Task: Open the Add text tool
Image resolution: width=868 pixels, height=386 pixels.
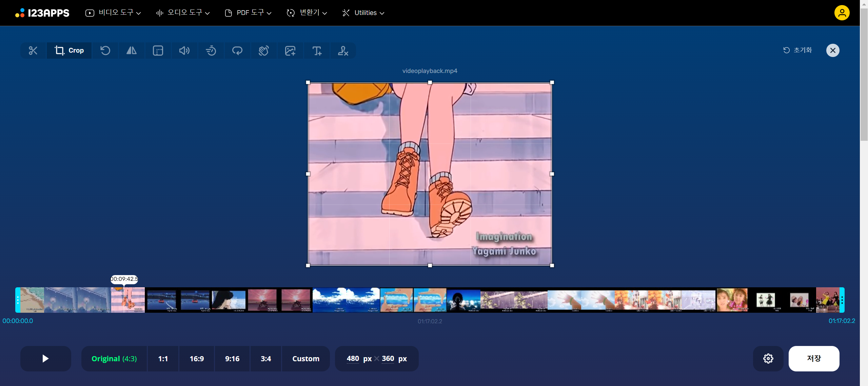Action: pyautogui.click(x=317, y=51)
